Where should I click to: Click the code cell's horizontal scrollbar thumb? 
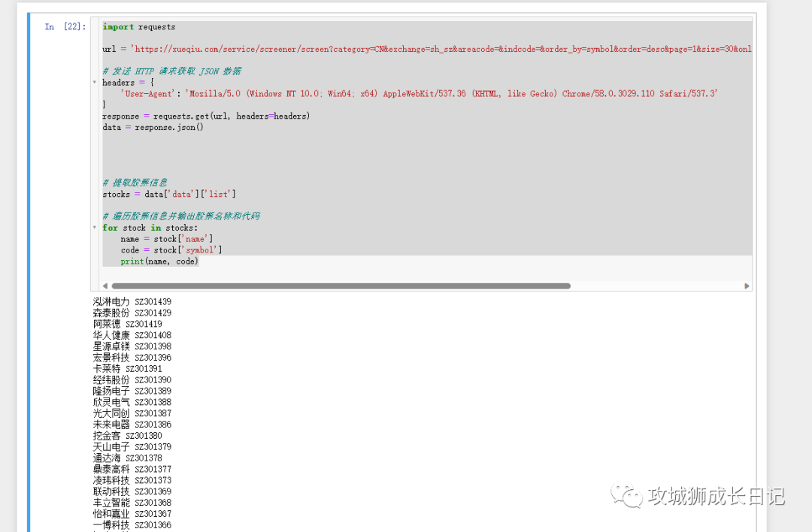click(x=340, y=286)
